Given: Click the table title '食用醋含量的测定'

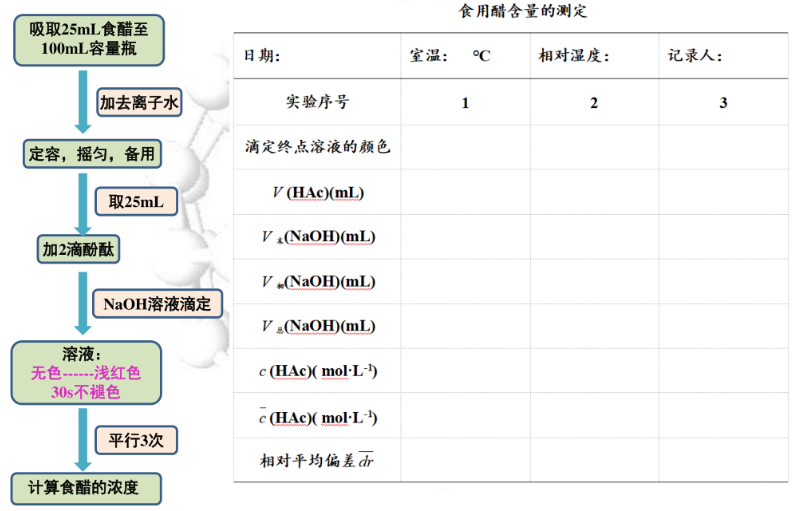Looking at the screenshot, I should point(524,12).
